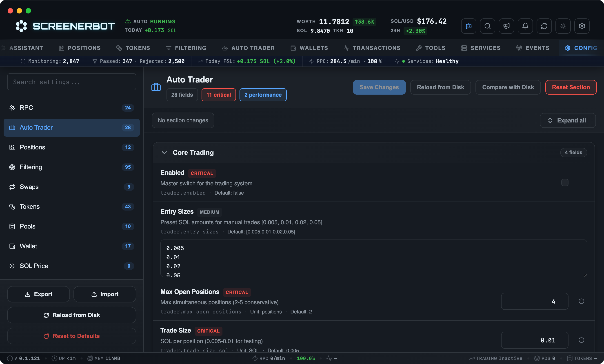Select Pools settings in sidebar

[72, 226]
